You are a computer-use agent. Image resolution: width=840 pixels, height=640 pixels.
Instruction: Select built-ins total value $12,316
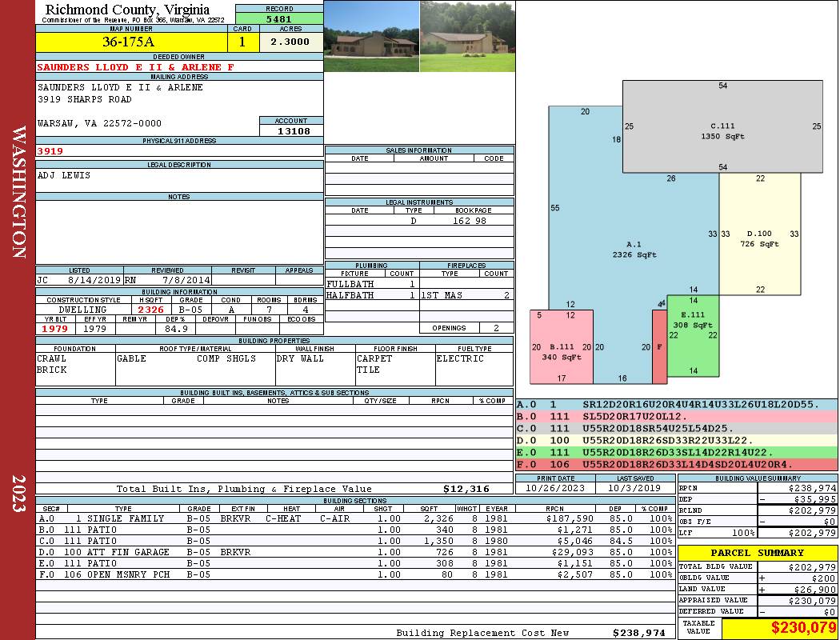466,489
